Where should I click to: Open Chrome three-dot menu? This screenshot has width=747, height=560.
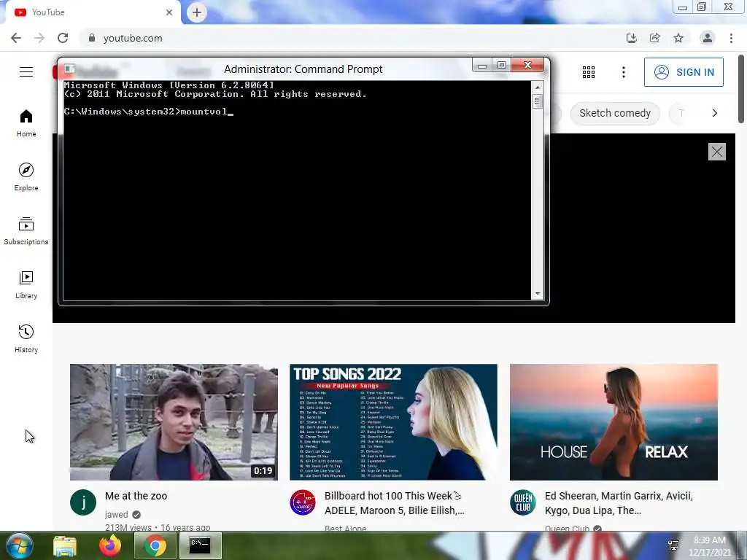(731, 38)
